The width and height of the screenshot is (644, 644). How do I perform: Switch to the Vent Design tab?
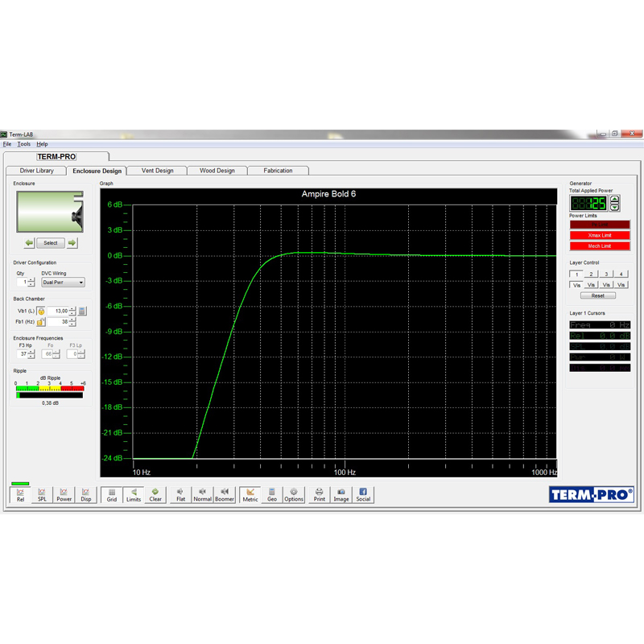[x=158, y=171]
